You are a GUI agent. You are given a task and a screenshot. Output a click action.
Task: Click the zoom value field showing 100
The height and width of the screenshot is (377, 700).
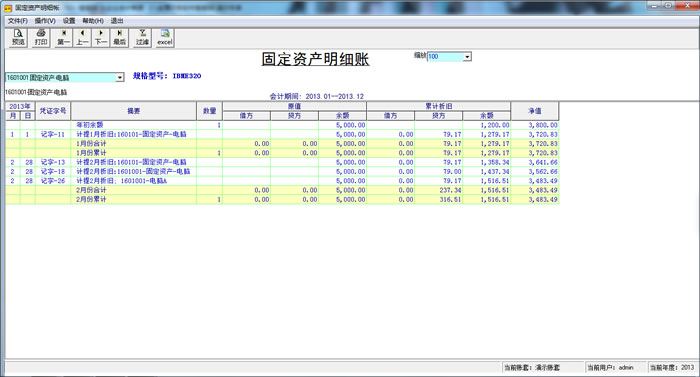[x=445, y=57]
